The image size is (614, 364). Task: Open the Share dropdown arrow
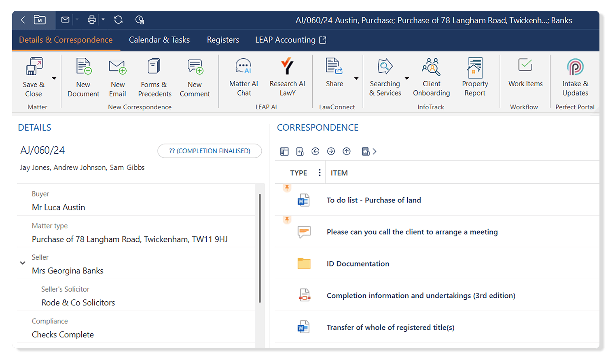(x=356, y=78)
